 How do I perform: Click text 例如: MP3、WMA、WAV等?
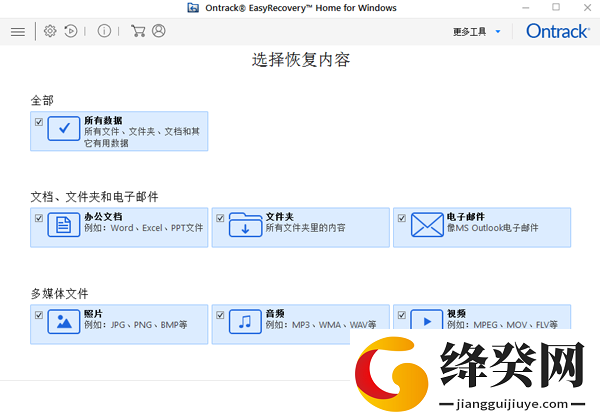click(321, 325)
